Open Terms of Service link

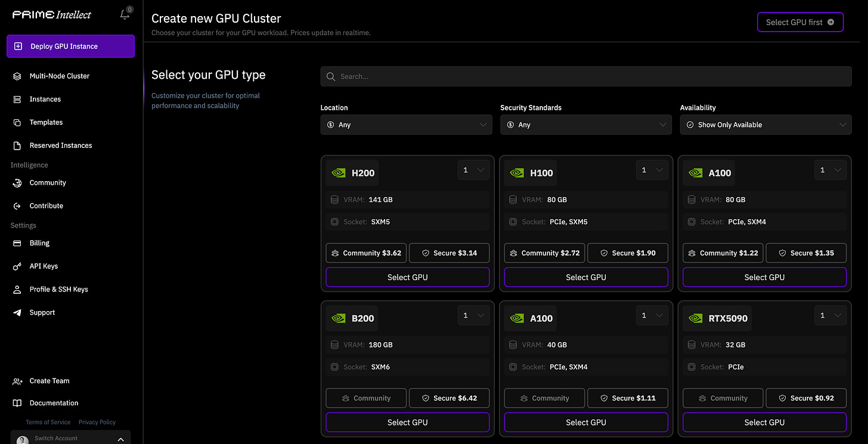[x=48, y=422]
